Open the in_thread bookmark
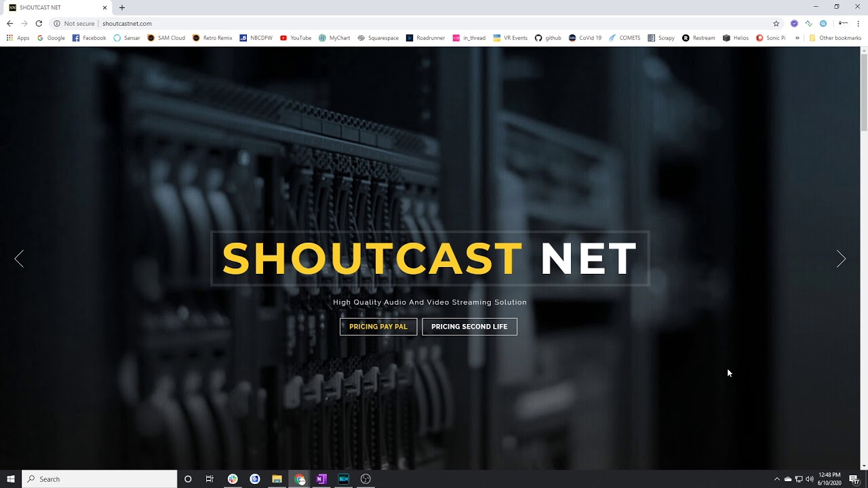Viewport: 868px width, 488px height. pos(469,38)
